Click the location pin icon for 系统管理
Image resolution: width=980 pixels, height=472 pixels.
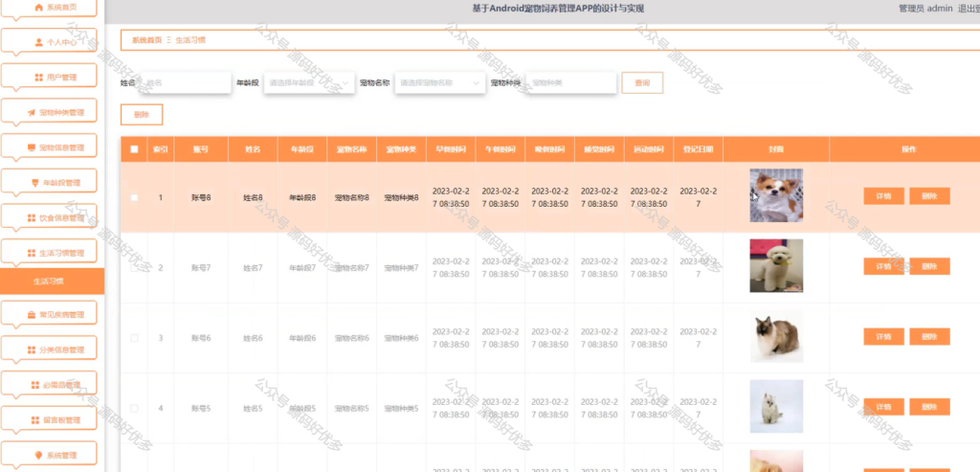[38, 455]
